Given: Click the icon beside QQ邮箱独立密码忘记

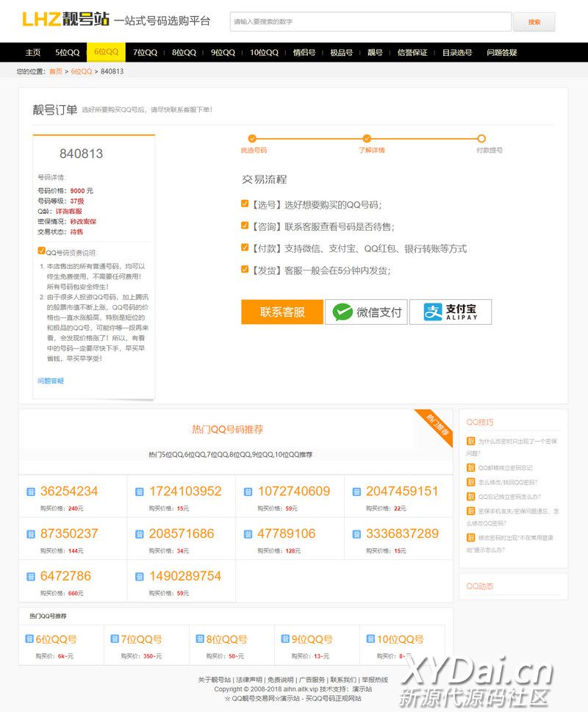Looking at the screenshot, I should 470,468.
